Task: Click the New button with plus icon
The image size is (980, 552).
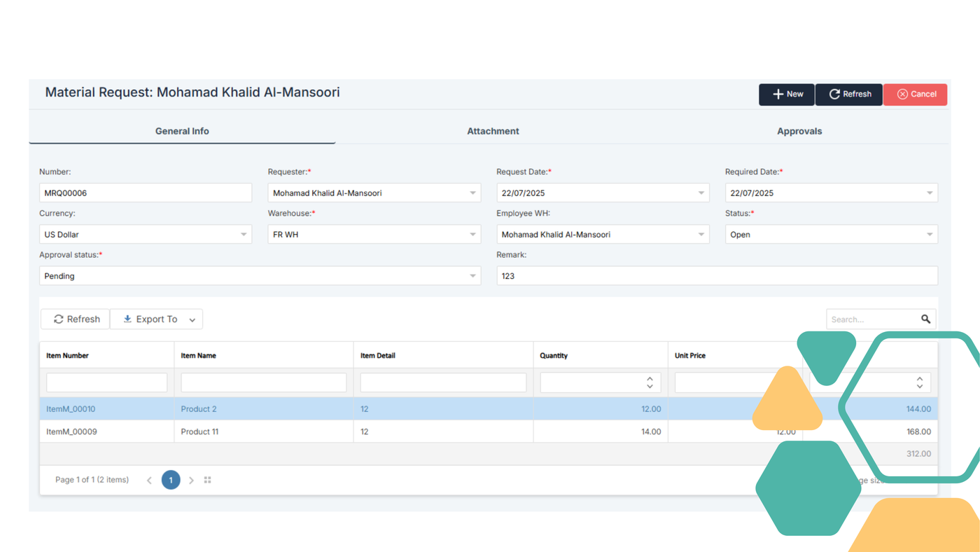Action: tap(787, 95)
